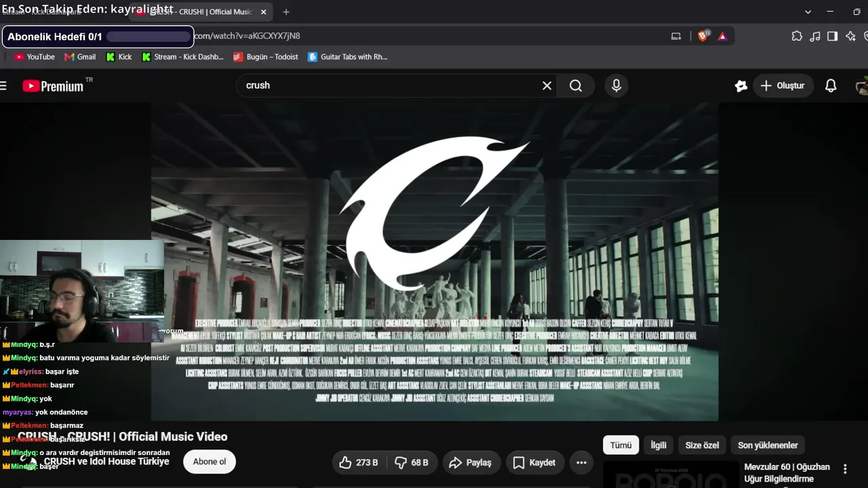
Task: Select the Son yüklenenler filter chip
Action: pyautogui.click(x=768, y=445)
